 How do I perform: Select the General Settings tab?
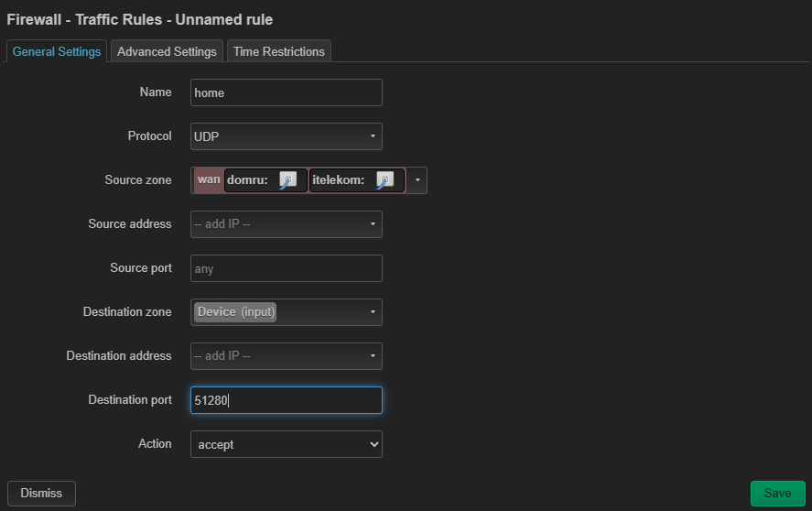tap(57, 51)
